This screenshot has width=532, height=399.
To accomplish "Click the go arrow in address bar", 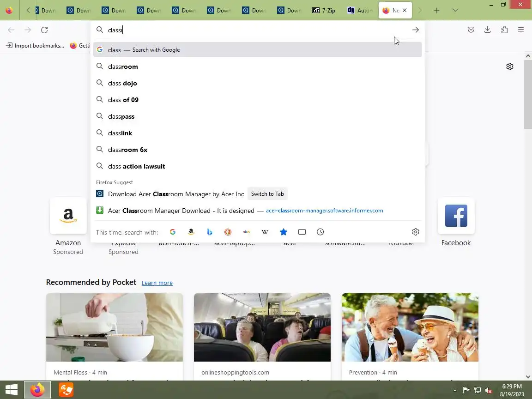I will point(416,30).
